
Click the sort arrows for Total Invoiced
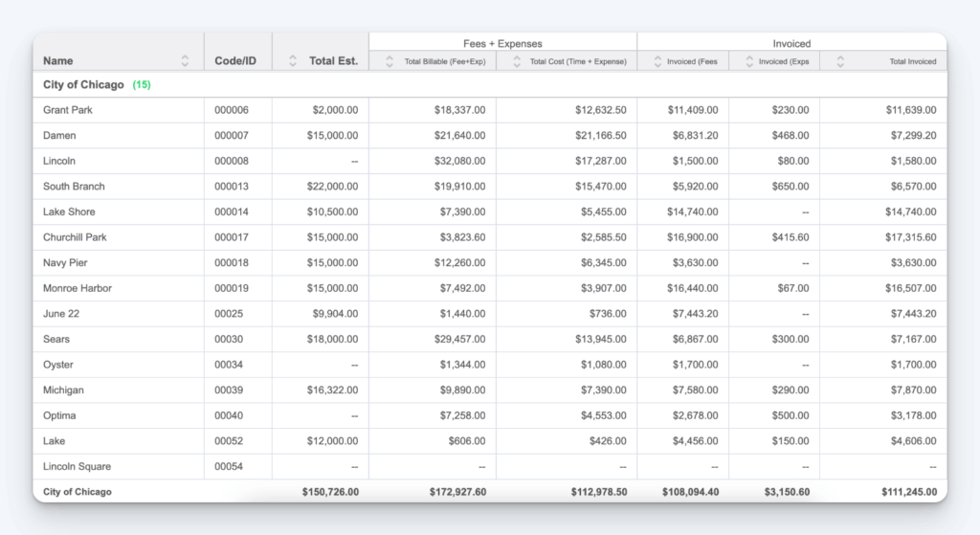coord(840,61)
